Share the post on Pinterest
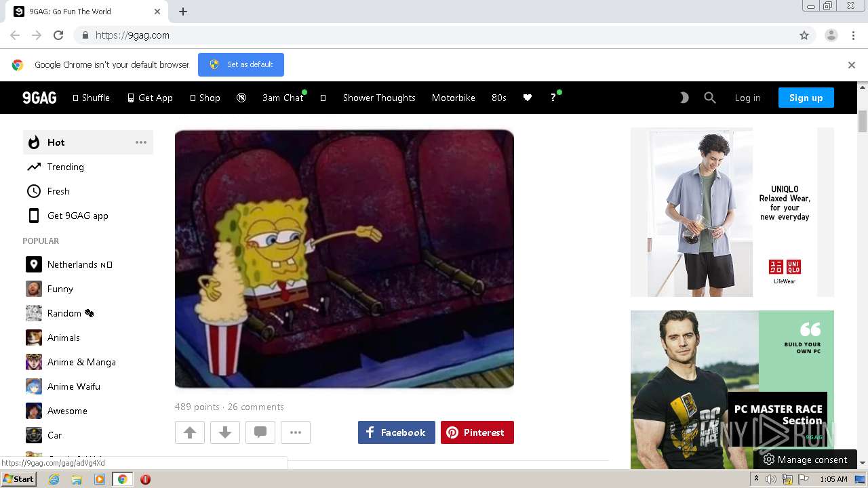Screen dimensions: 868x488 477,432
